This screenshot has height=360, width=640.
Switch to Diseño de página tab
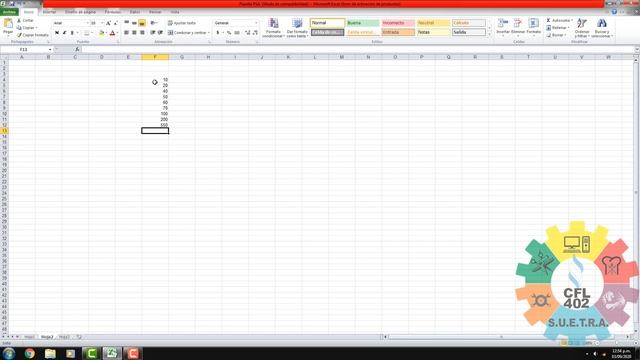[x=80, y=12]
